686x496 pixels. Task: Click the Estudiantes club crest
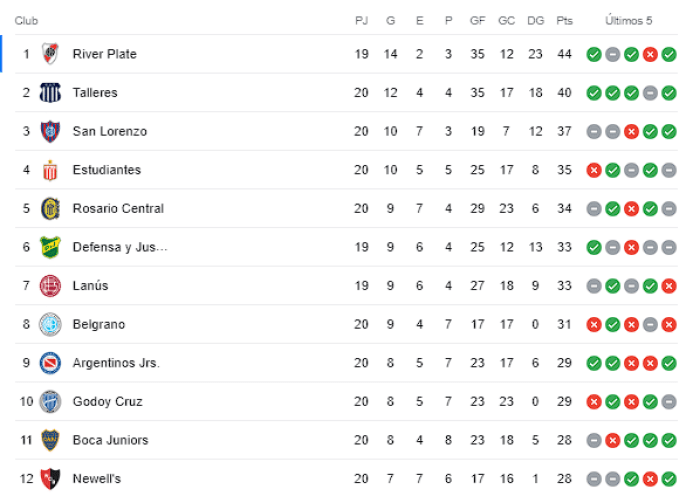tap(50, 170)
